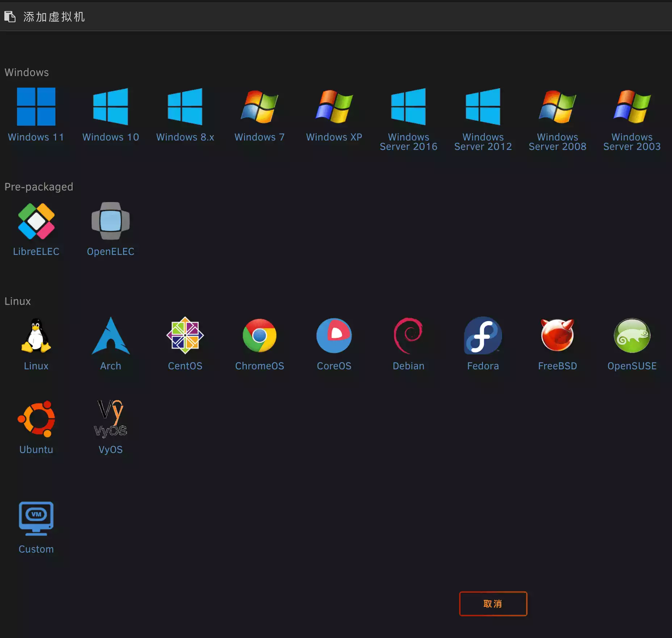This screenshot has height=638, width=672.
Task: Select the ChromeOS template
Action: (259, 336)
